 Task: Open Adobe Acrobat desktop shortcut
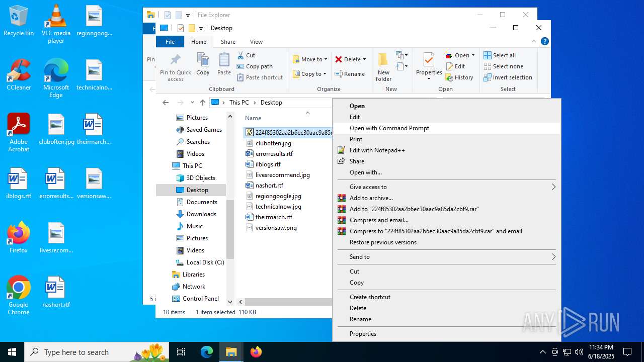tap(19, 133)
